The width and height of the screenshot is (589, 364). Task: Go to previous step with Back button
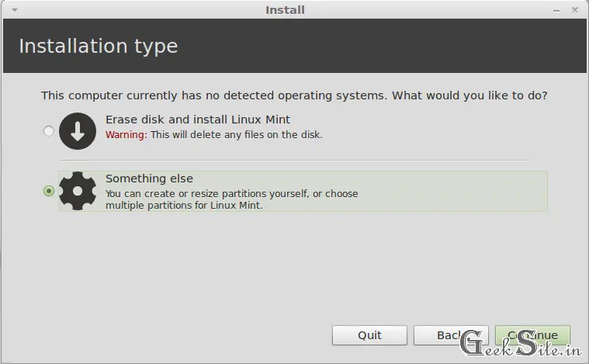point(451,335)
